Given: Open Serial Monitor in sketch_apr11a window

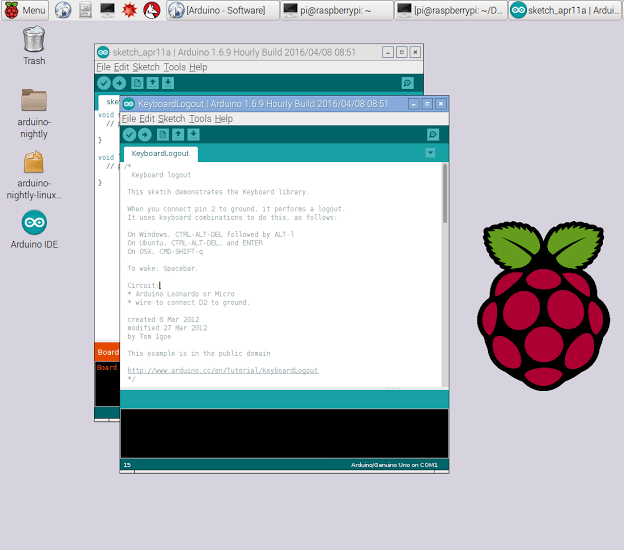Looking at the screenshot, I should tap(407, 83).
